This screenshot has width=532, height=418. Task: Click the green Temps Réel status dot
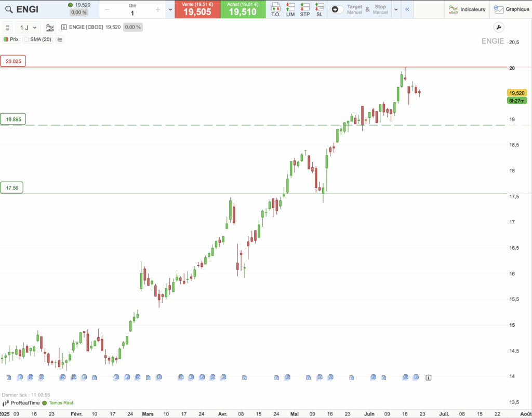pyautogui.click(x=45, y=403)
